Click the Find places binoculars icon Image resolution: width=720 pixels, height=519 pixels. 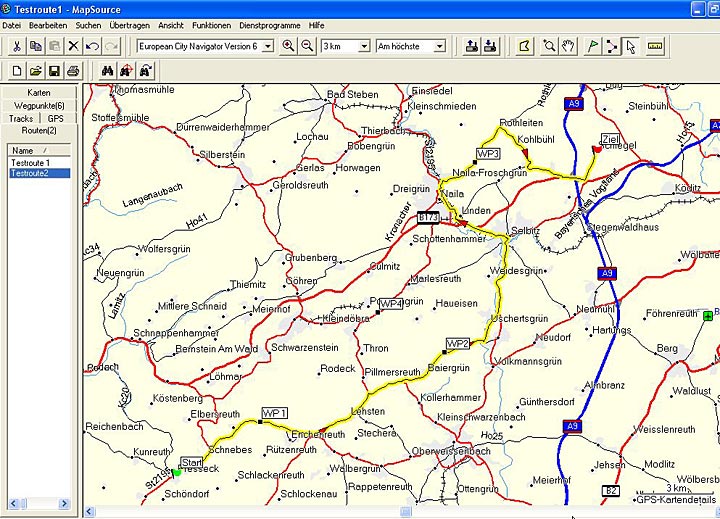[108, 71]
